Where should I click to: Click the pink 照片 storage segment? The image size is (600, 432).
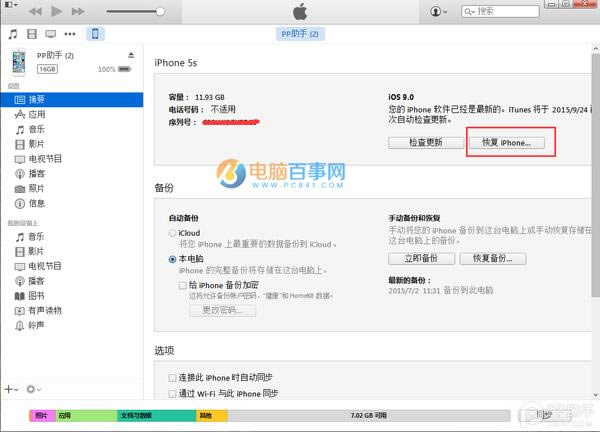click(42, 416)
